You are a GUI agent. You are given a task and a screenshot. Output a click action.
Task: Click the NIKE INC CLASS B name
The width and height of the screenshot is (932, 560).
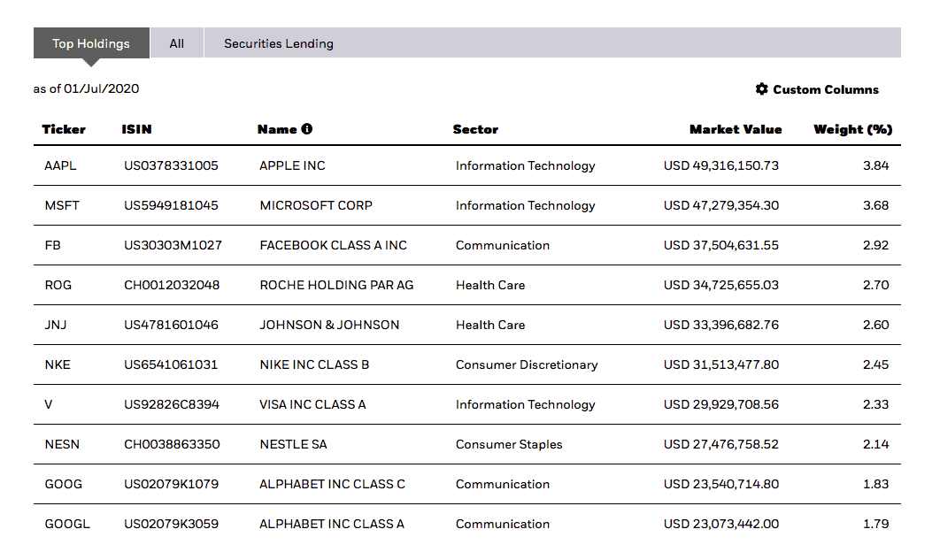314,364
